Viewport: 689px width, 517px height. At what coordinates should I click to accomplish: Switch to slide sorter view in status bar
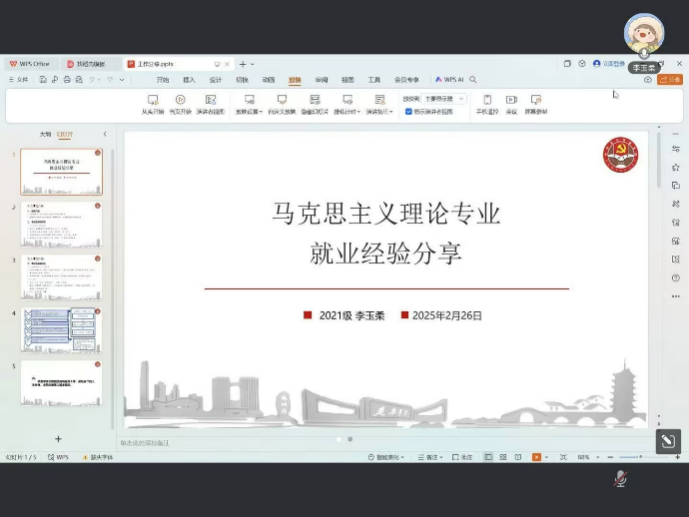tap(502, 457)
